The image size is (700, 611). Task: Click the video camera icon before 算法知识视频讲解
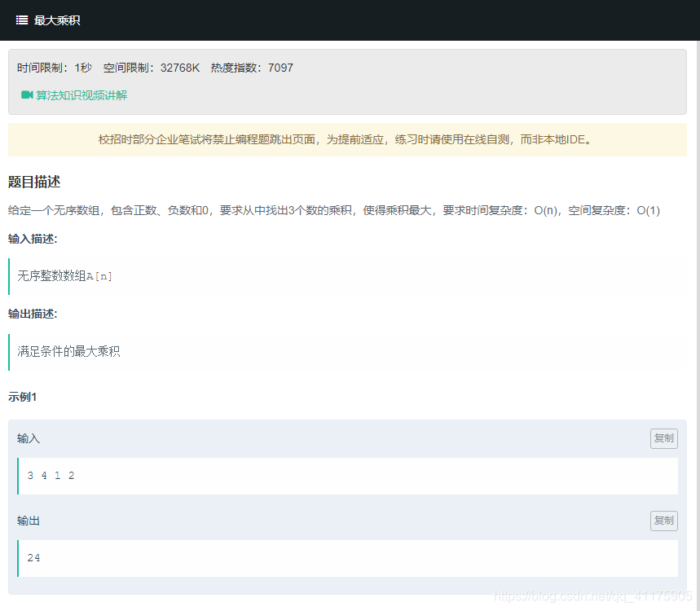point(27,95)
